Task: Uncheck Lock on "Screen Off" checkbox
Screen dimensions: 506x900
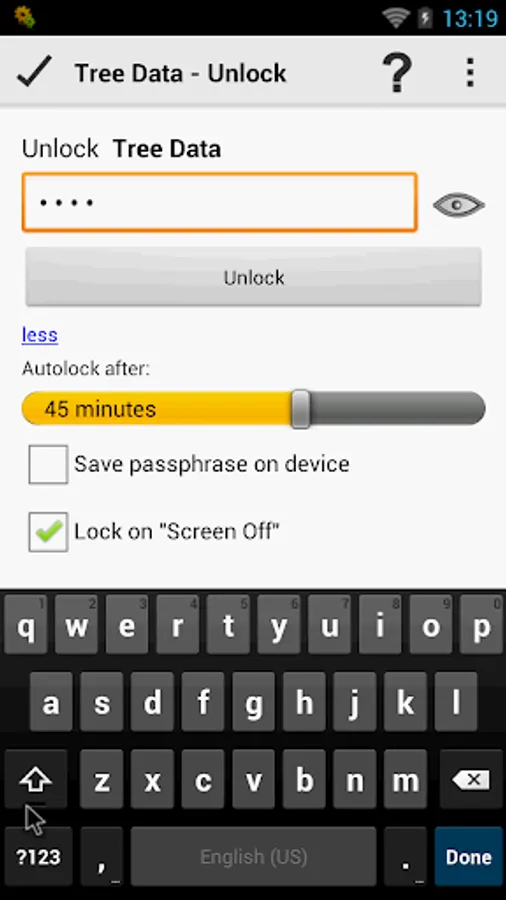Action: (48, 532)
